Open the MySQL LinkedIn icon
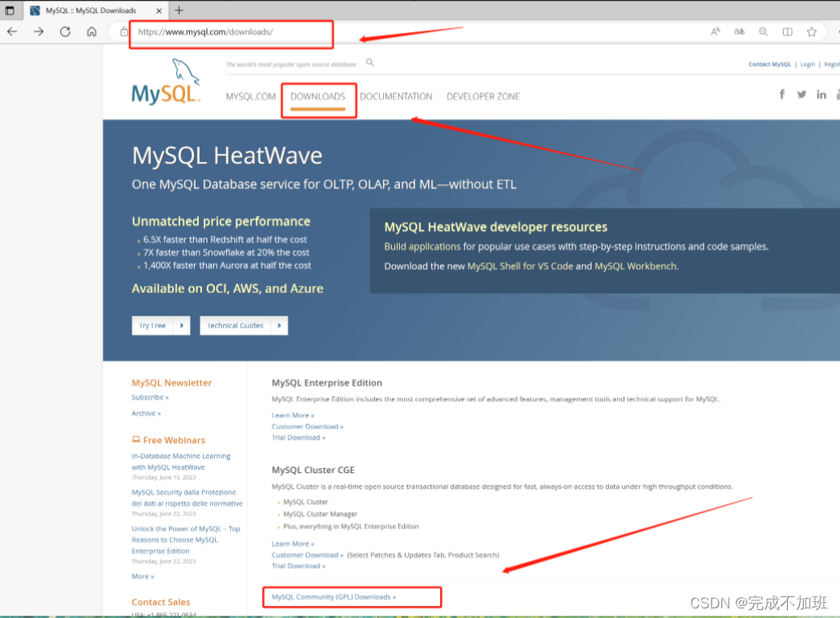The width and height of the screenshot is (840, 618). 821,94
